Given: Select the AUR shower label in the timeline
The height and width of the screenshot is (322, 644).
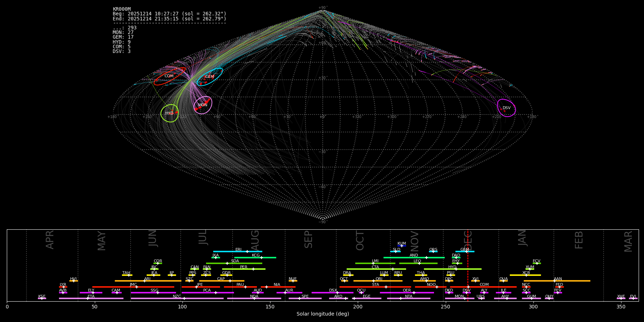Looking at the screenshot, I should 289,291.
